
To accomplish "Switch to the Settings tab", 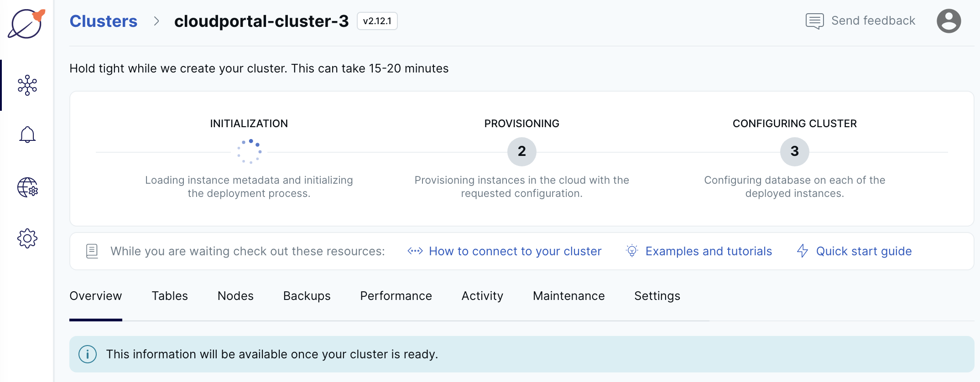I will tap(657, 296).
